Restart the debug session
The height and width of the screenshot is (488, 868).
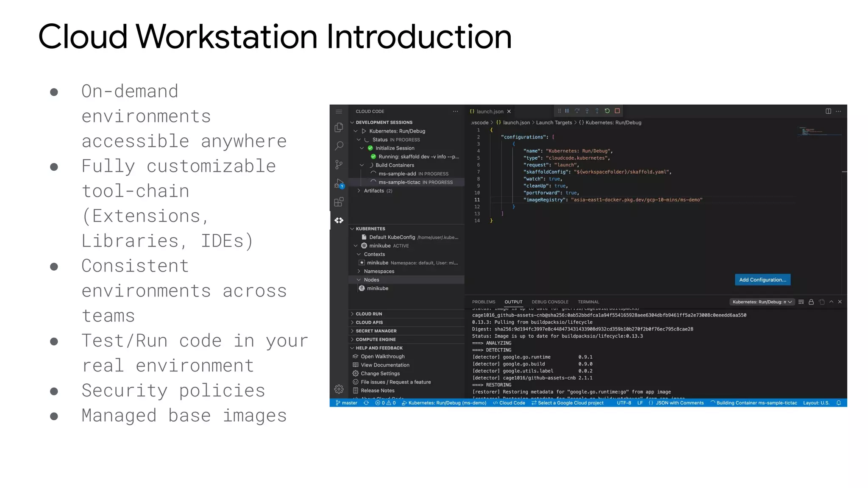[607, 111]
